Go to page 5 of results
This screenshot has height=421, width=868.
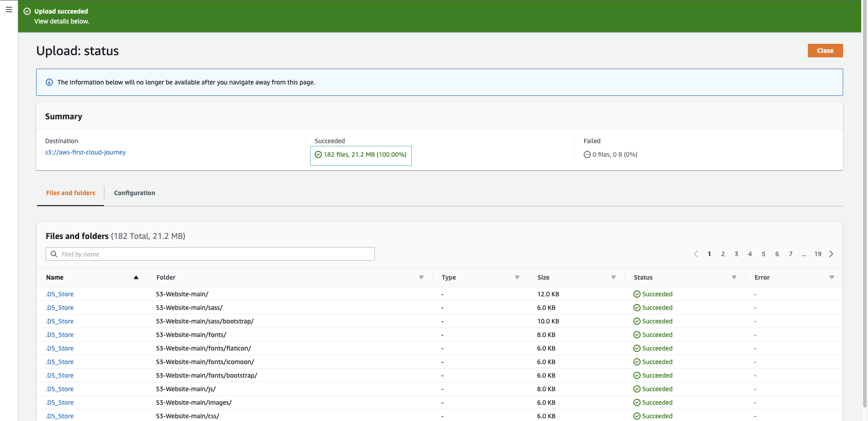[764, 254]
